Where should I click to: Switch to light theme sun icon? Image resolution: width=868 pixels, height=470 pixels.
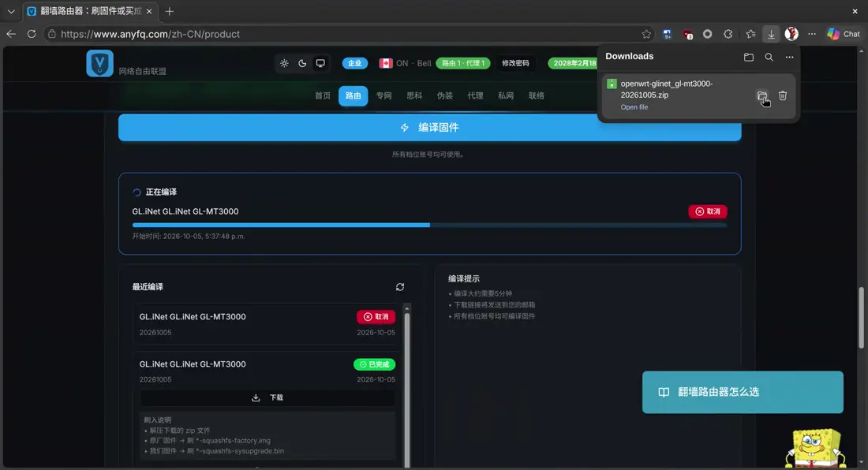284,63
